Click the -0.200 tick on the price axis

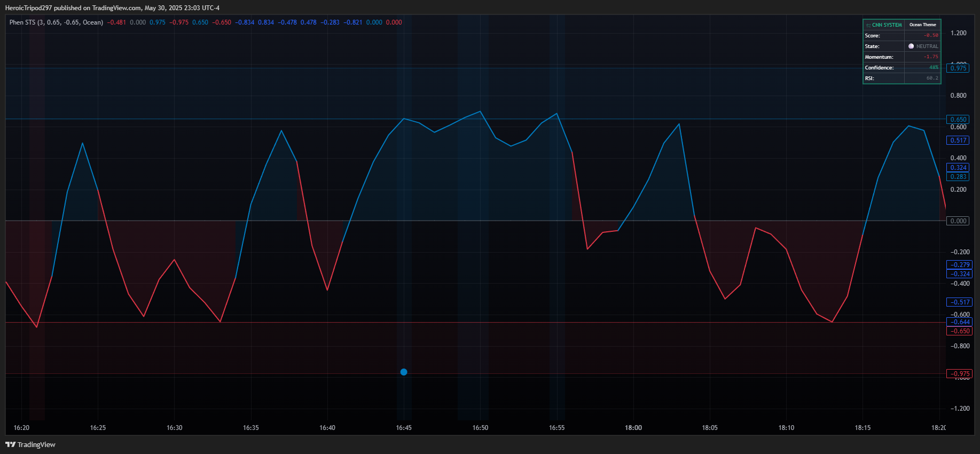point(960,252)
